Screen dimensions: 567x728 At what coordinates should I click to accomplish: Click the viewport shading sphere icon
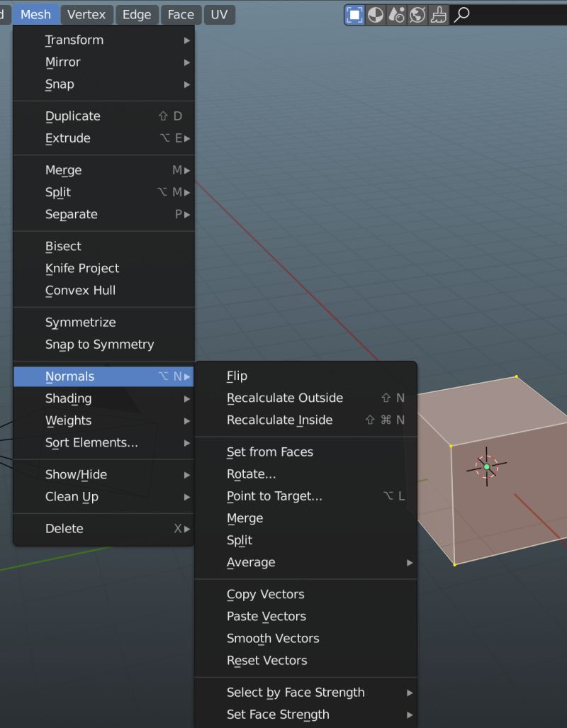coord(374,14)
